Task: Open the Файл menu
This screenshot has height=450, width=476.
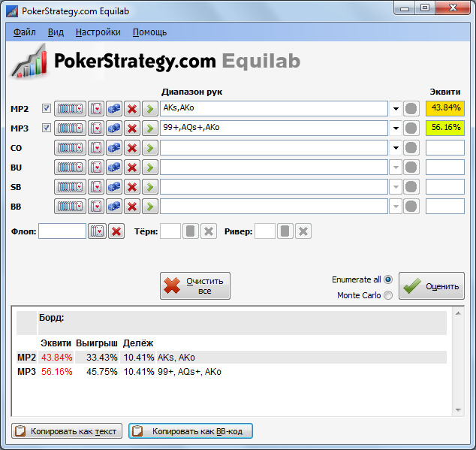Action: point(25,32)
